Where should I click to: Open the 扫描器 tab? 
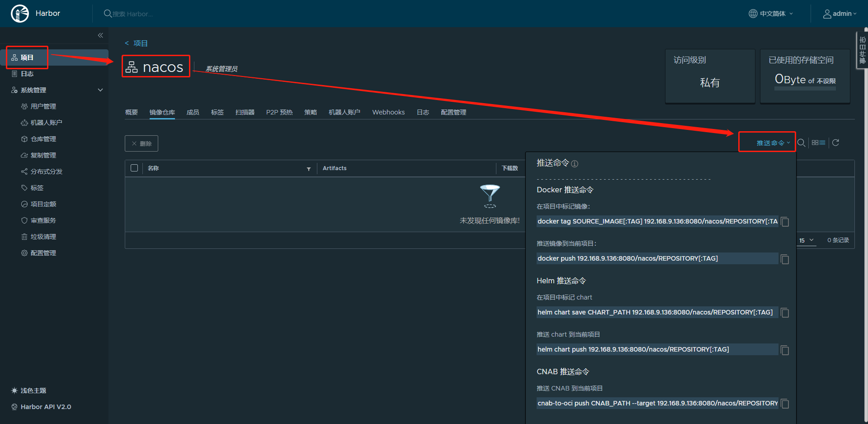(x=245, y=112)
